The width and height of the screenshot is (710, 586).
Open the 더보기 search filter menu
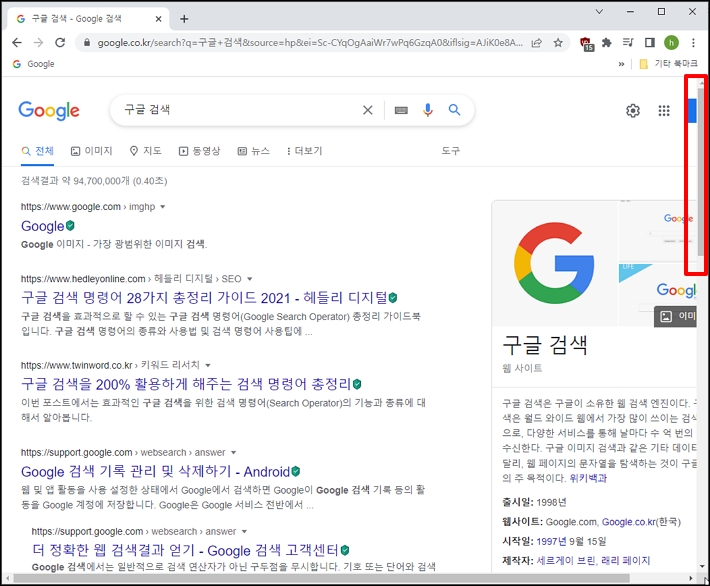coord(304,151)
